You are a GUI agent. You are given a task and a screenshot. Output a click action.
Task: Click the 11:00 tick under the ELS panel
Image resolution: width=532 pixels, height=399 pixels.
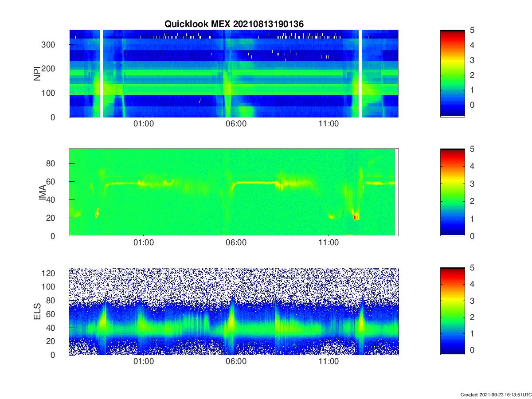coord(329,361)
